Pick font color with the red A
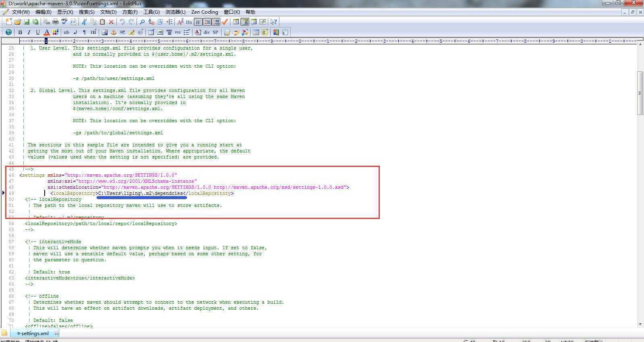 [47, 32]
